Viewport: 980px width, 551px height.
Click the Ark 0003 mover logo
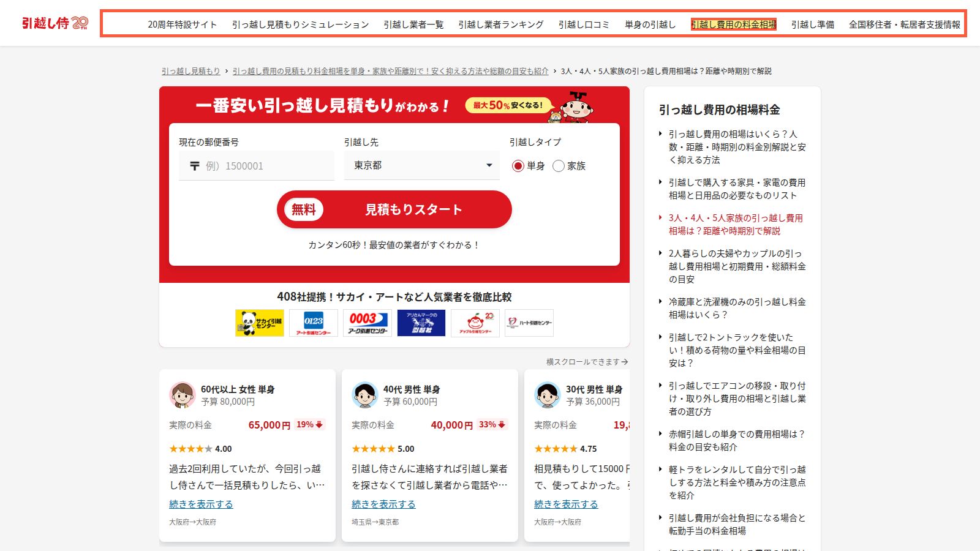(x=367, y=323)
